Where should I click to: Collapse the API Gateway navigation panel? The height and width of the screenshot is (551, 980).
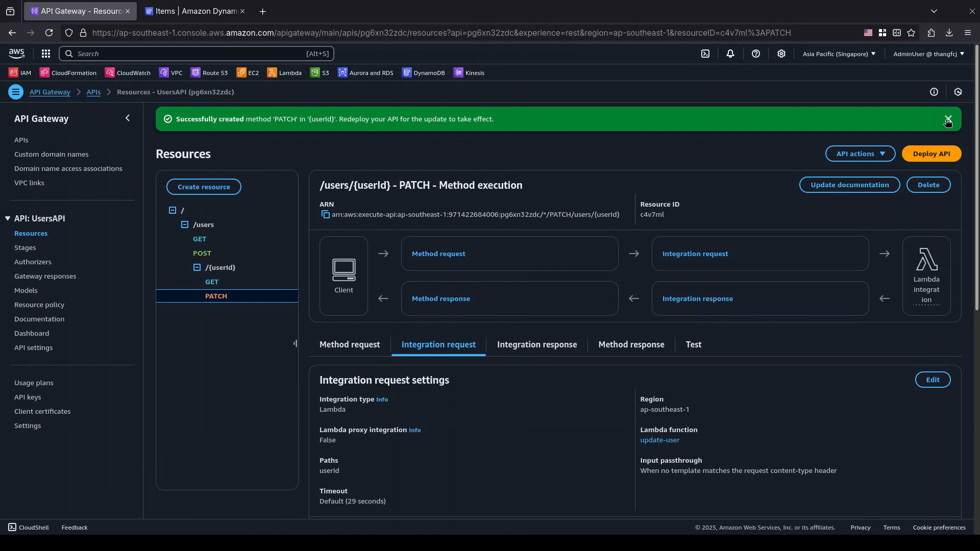[128, 118]
